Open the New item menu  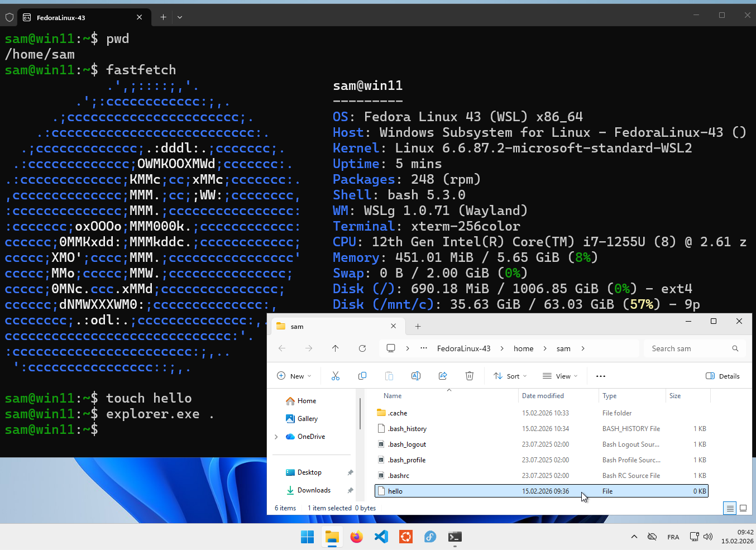pyautogui.click(x=294, y=376)
